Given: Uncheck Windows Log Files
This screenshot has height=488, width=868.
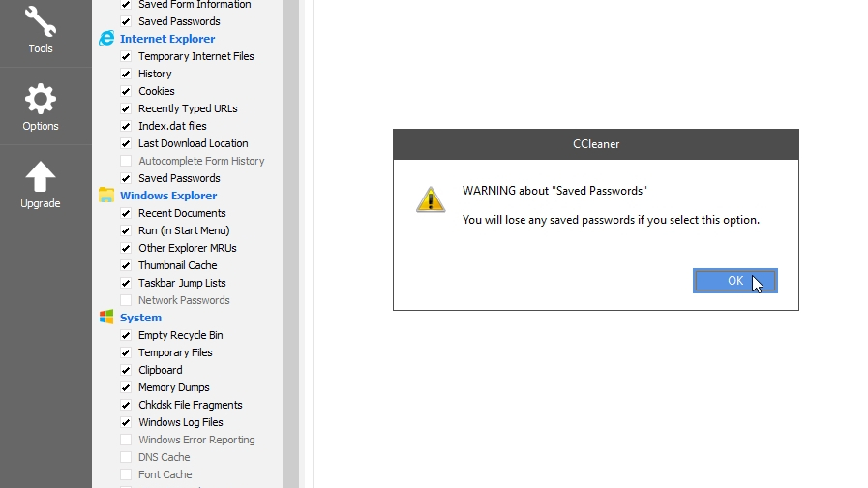Looking at the screenshot, I should [x=126, y=422].
